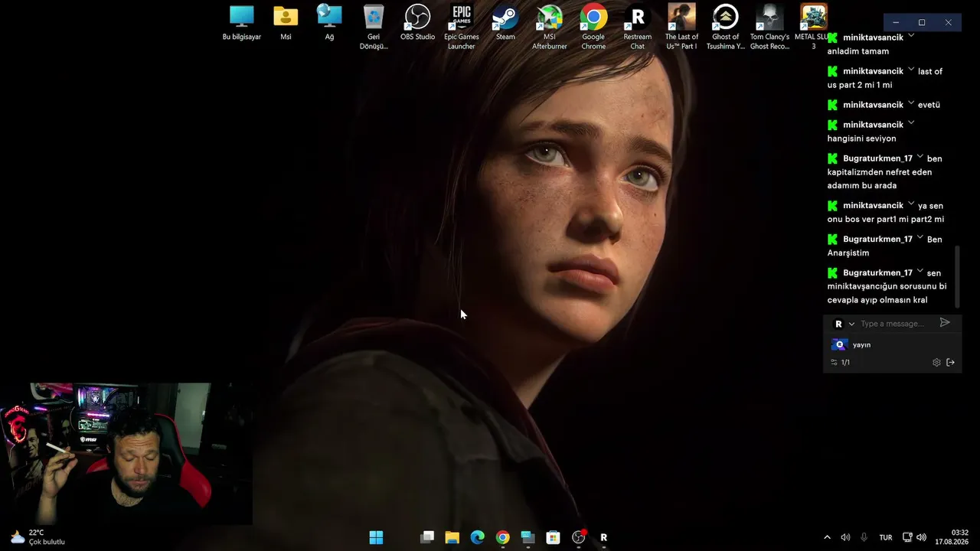The image size is (980, 551).
Task: Open the chevron on 'last of us part 2' message
Action: click(x=911, y=70)
